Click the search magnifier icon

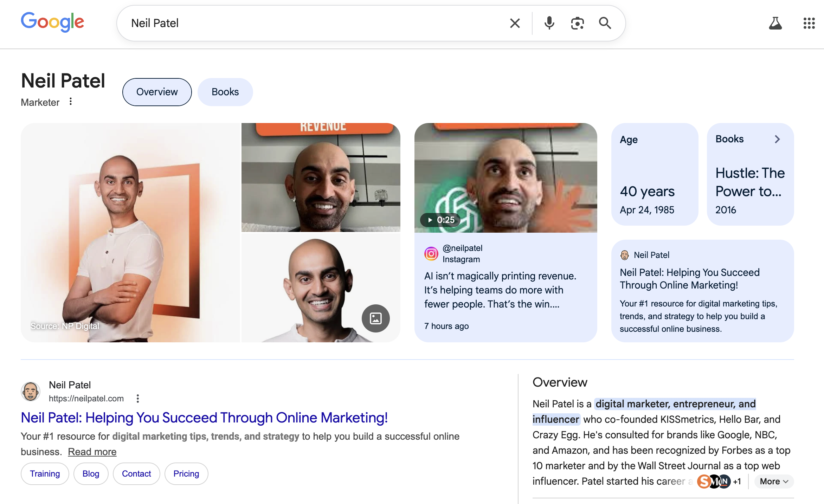pos(605,23)
